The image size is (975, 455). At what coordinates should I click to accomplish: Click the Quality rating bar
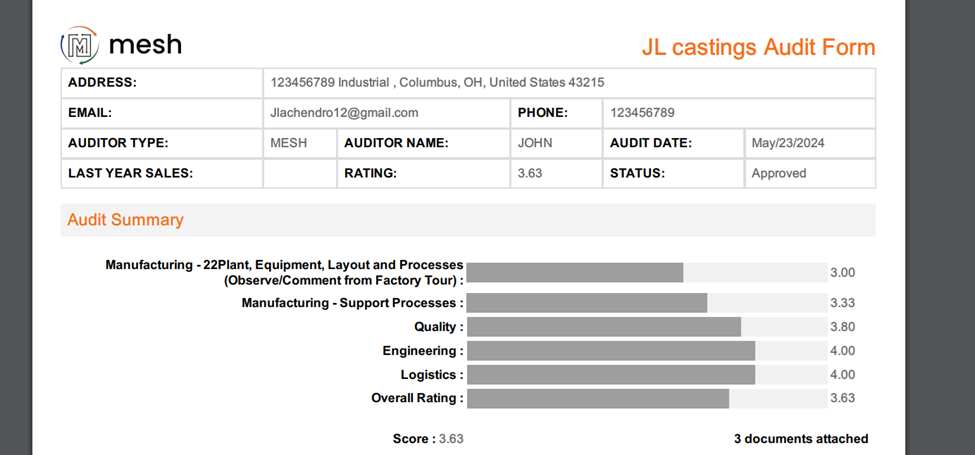[604, 327]
